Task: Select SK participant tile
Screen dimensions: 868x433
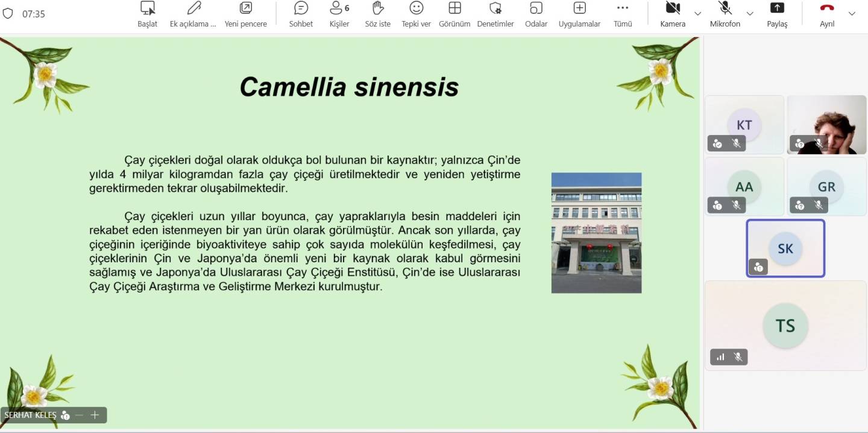Action: (785, 248)
